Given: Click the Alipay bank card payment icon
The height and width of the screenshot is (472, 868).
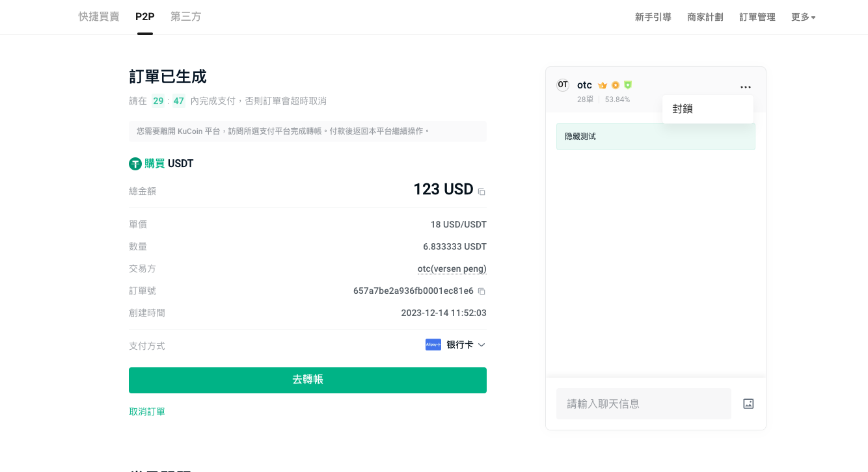Looking at the screenshot, I should 433,345.
